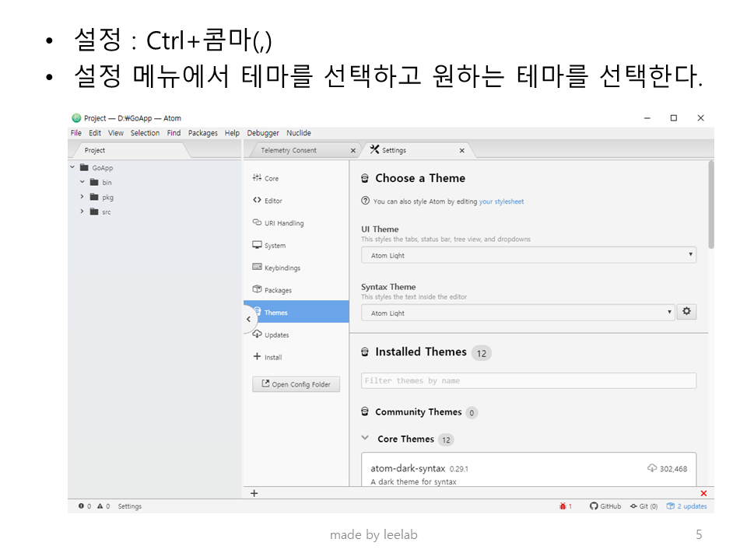Switch to the Settings tab

(x=416, y=150)
